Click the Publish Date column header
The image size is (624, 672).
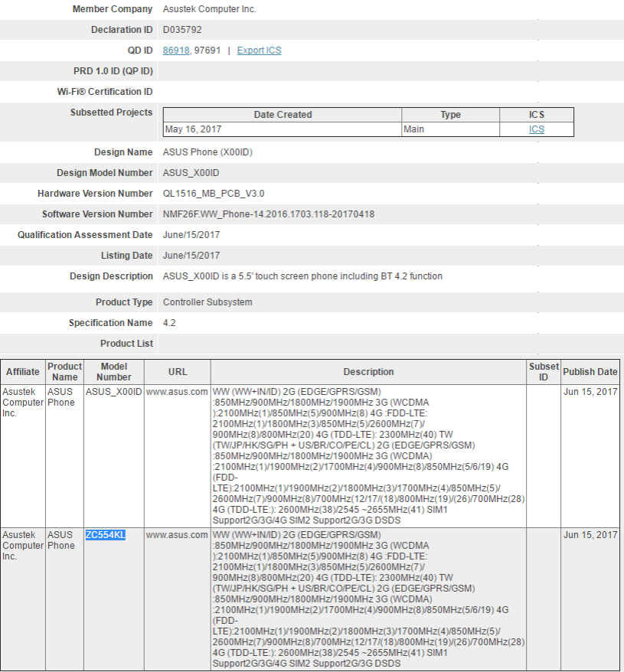click(x=590, y=372)
